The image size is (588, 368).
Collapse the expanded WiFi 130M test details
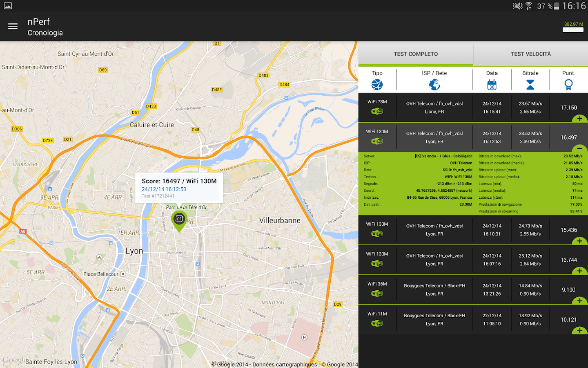[579, 148]
